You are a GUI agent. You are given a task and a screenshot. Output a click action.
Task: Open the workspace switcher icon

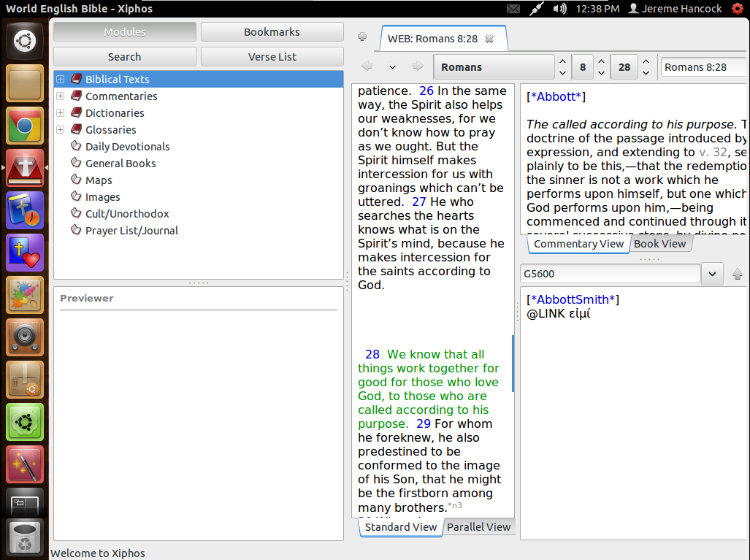24,502
